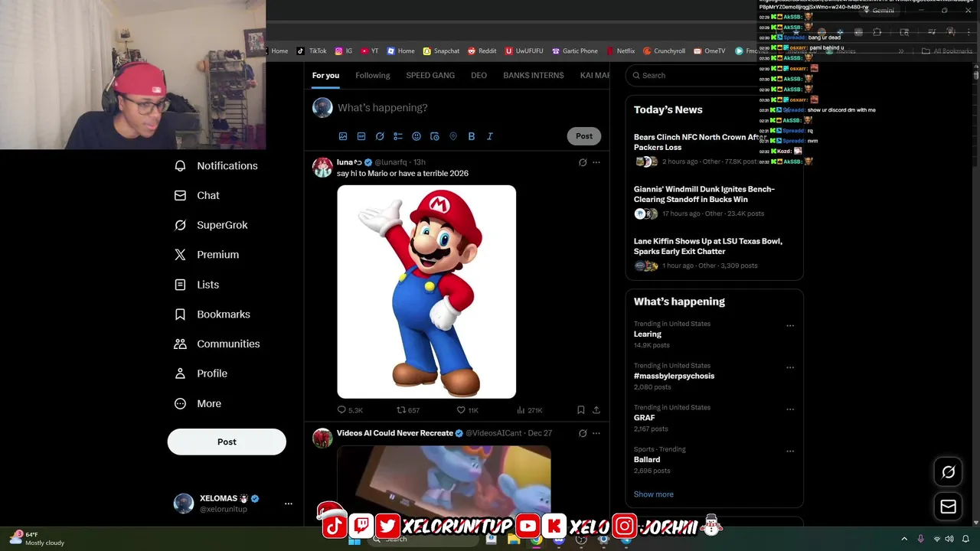
Task: Reply to luna's Mario post
Action: (350, 410)
